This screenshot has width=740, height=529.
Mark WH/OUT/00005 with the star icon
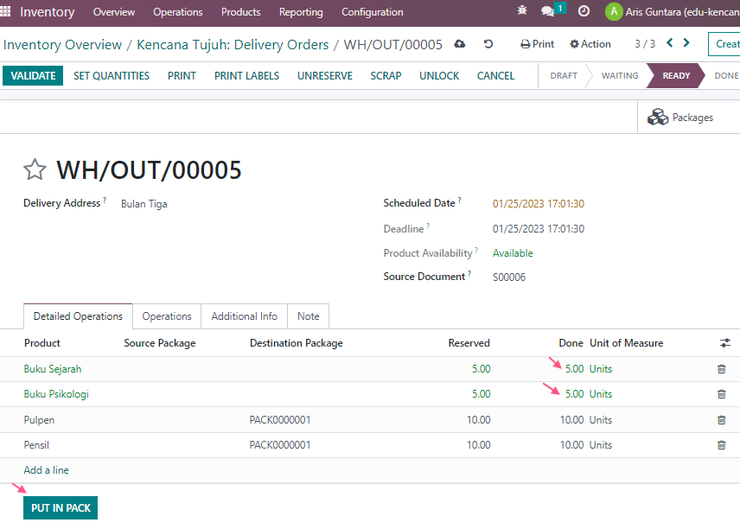point(34,170)
